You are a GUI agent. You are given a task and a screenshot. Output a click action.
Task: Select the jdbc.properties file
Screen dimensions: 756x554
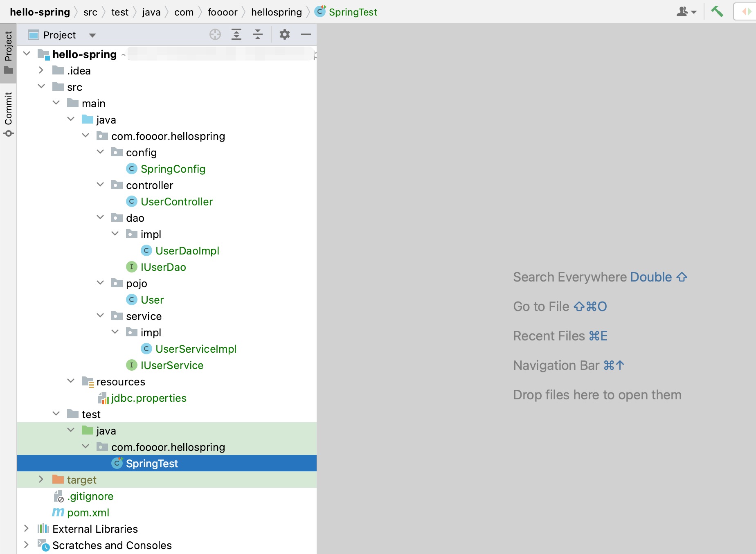click(148, 398)
